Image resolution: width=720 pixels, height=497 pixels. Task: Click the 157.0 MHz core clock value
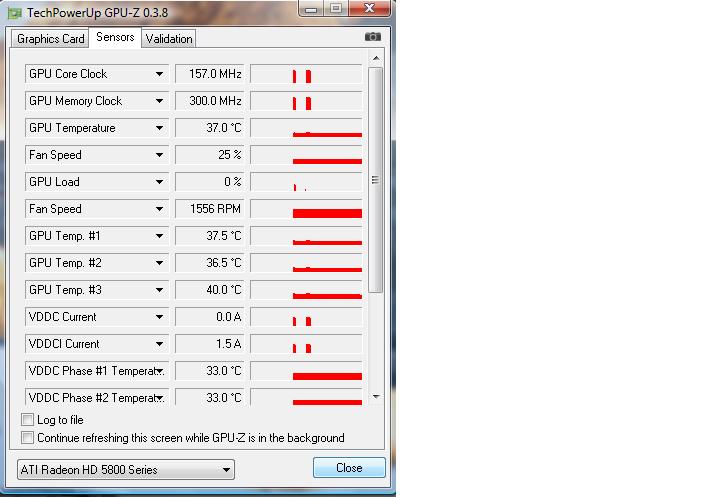[210, 74]
